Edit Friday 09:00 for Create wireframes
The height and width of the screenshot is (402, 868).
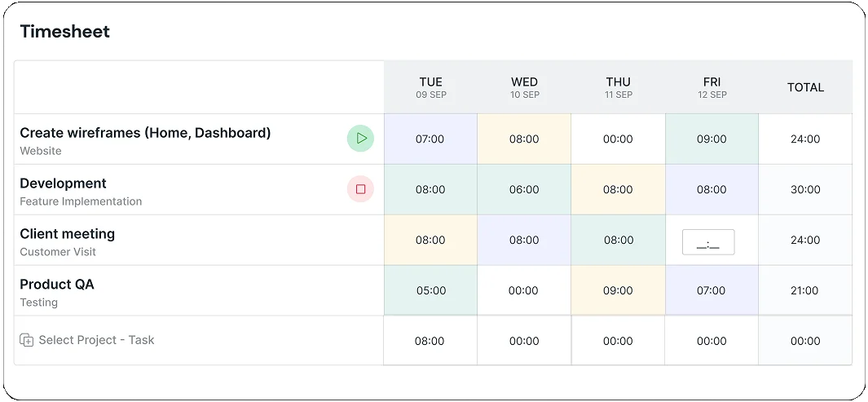coord(712,139)
